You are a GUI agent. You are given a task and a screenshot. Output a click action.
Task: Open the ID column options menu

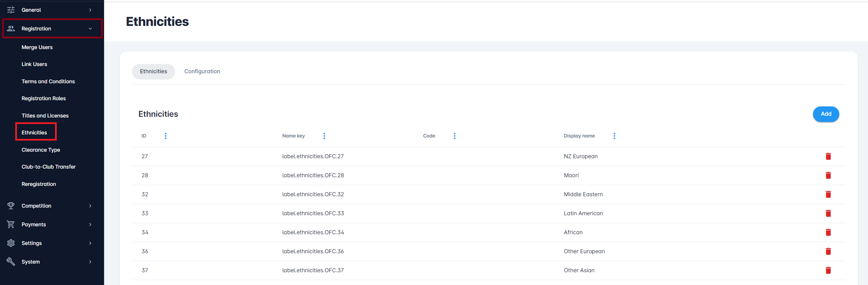click(166, 136)
